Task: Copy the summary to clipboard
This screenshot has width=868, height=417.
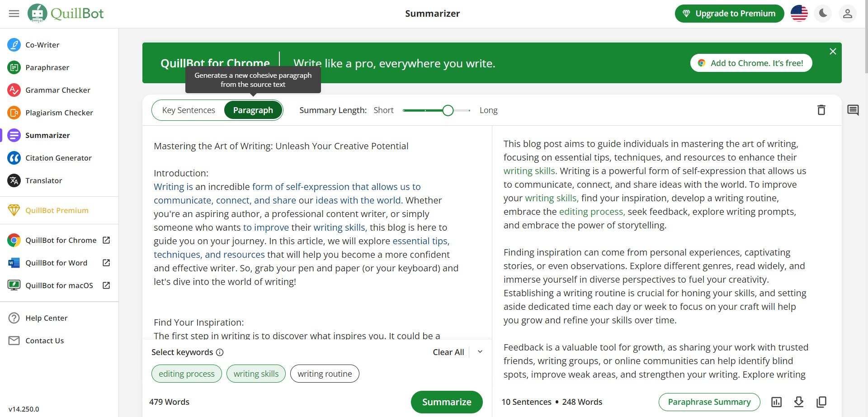Action: pos(821,402)
